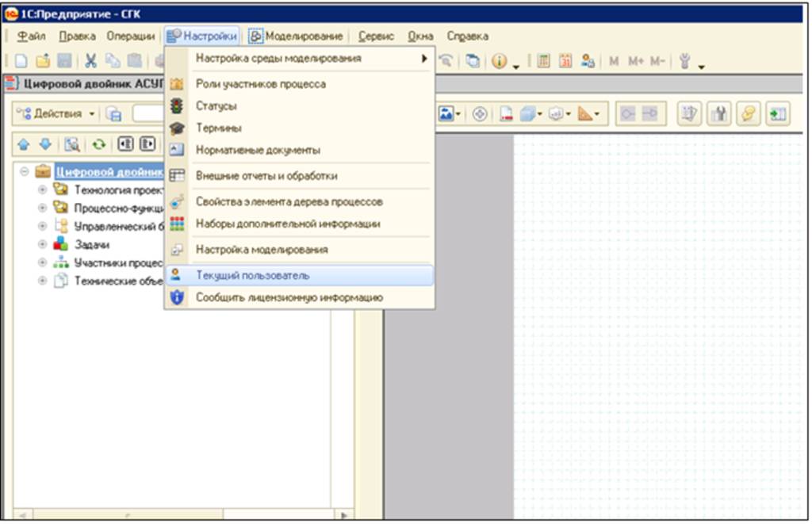
Task: Expand the Задачи tree node
Action: pos(42,245)
